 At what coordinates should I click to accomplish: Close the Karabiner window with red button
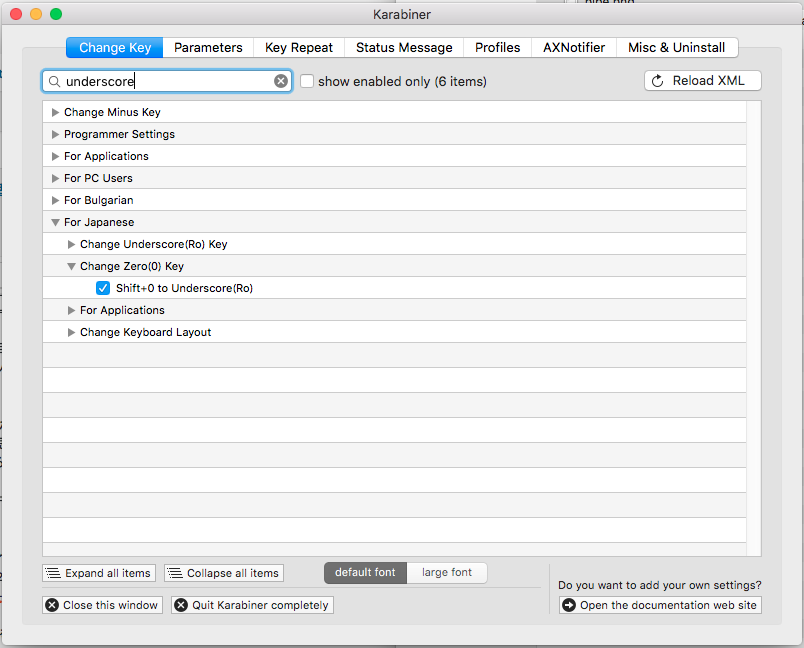pyautogui.click(x=16, y=14)
